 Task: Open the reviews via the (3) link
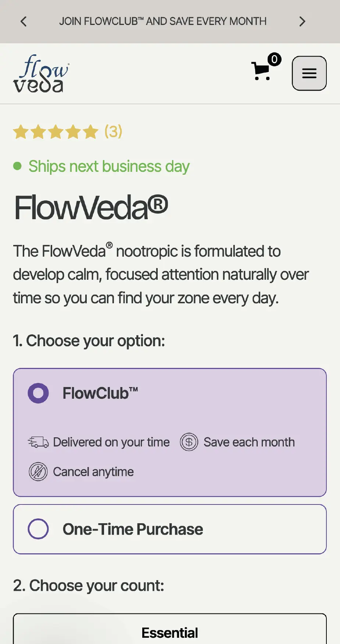pos(112,131)
